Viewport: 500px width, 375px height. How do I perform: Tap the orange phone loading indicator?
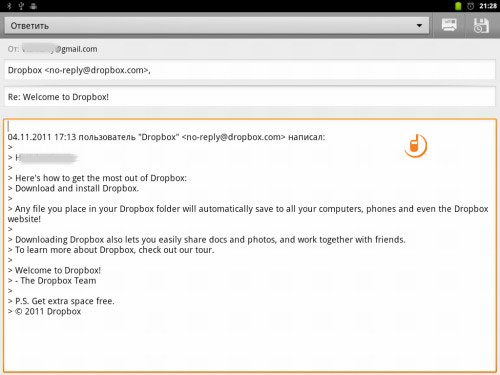(x=415, y=146)
